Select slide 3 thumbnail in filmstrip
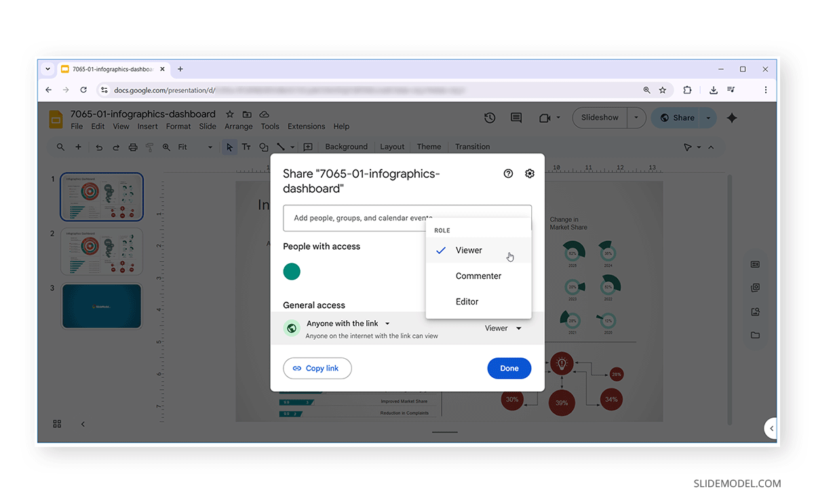The height and width of the screenshot is (504, 814). [x=102, y=306]
